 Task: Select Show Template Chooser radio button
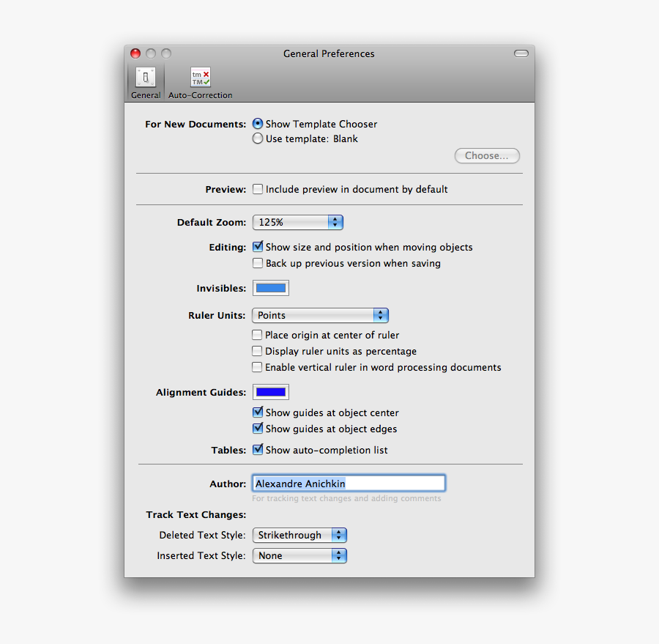click(x=258, y=125)
